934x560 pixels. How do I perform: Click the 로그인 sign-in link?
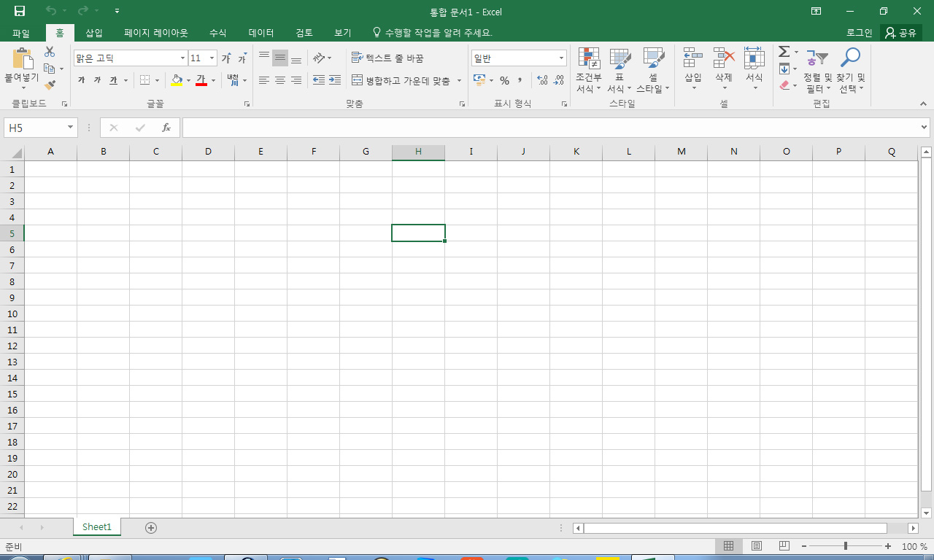pos(859,33)
